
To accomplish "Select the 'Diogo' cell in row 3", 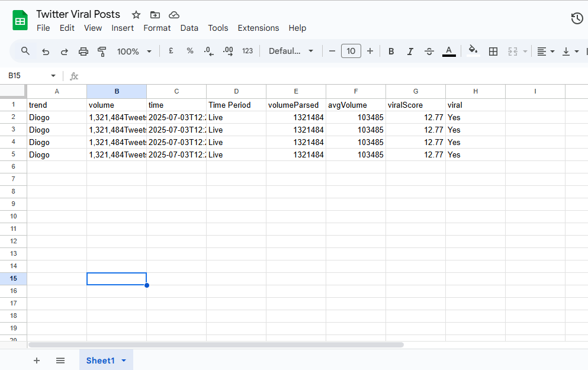I will click(57, 130).
